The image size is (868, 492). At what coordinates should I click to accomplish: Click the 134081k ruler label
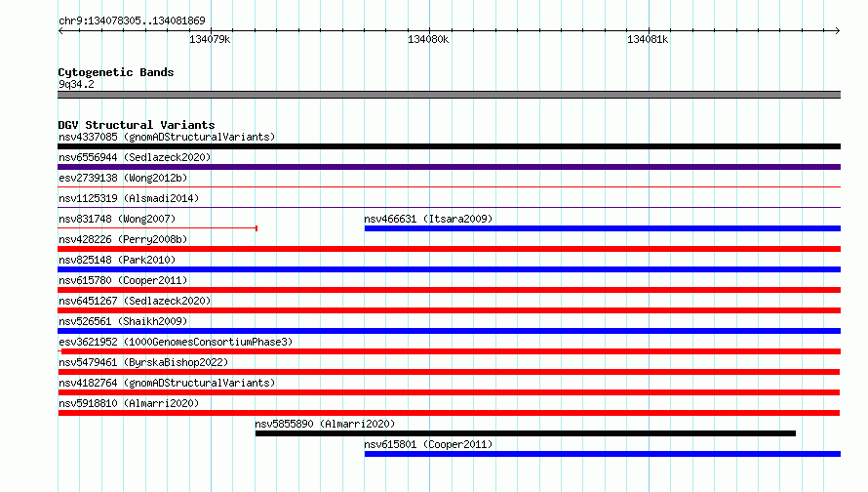coord(648,40)
